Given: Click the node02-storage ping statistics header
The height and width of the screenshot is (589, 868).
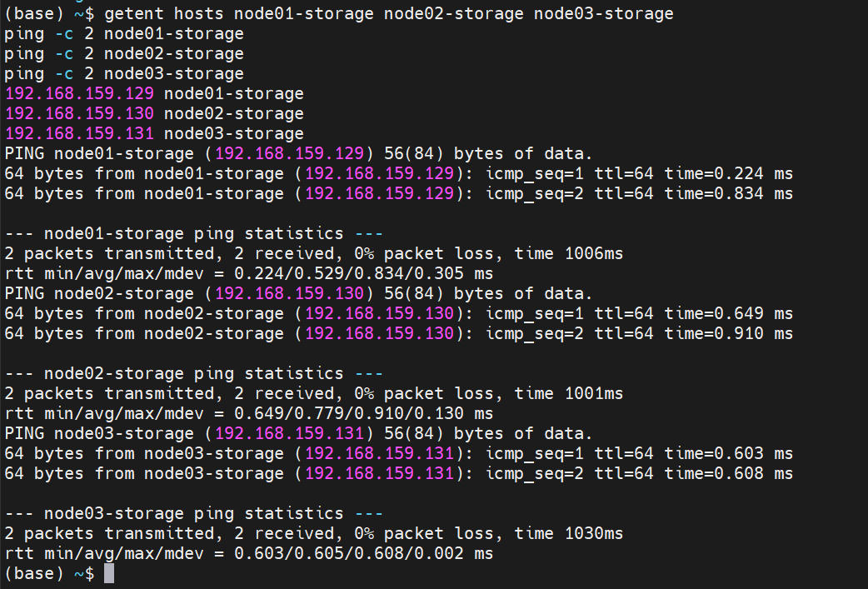Looking at the screenshot, I should pos(193,374).
